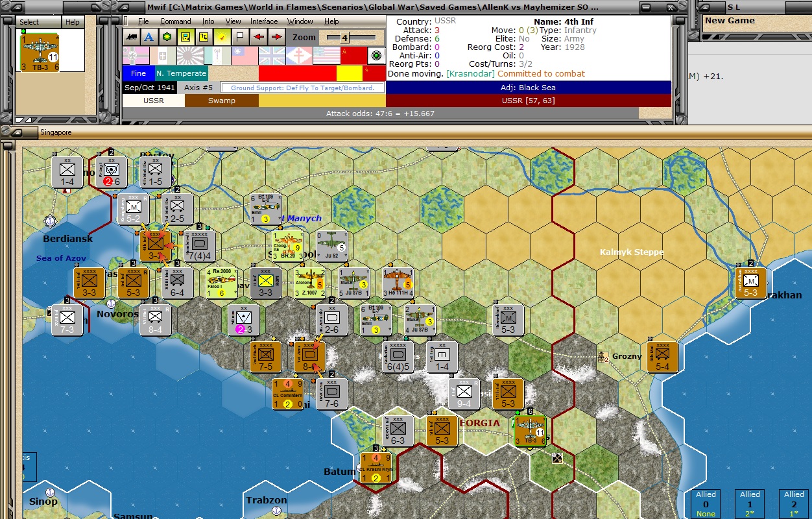The image size is (812, 519).
Task: Click the white flag toolbar icon
Action: (x=240, y=37)
